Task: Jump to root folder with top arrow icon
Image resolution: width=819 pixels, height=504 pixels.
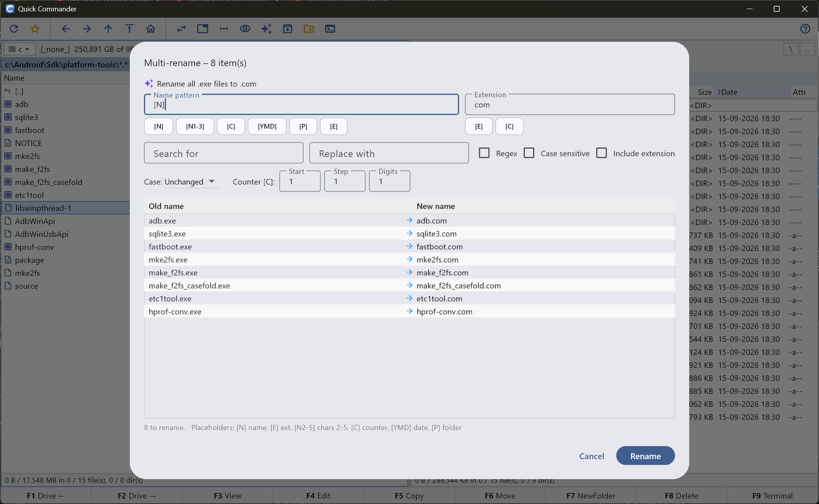Action: (x=129, y=29)
